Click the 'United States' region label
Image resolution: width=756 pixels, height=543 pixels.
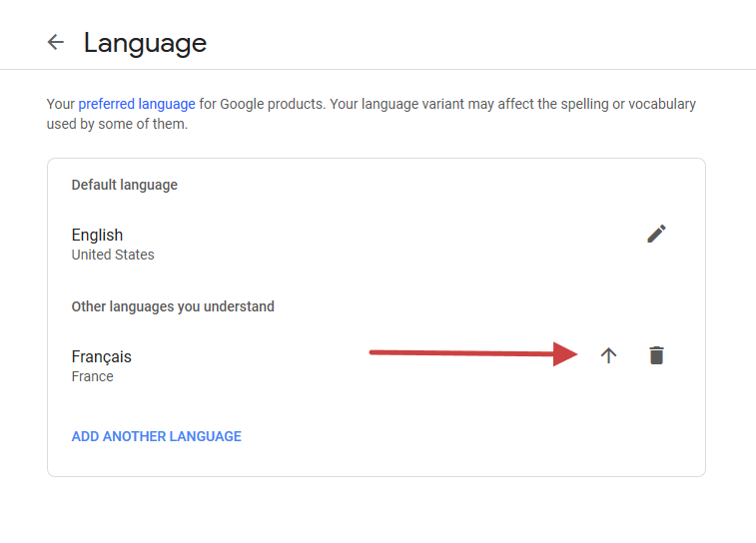click(x=113, y=255)
